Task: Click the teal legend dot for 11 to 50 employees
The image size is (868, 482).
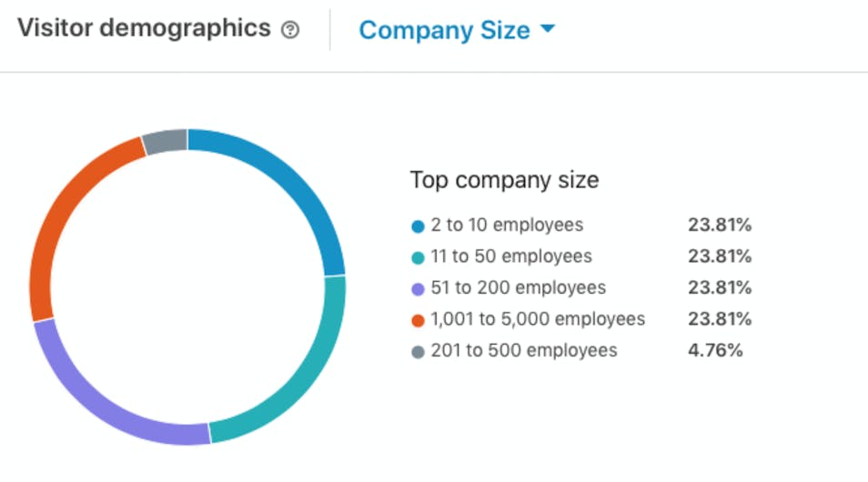Action: click(x=419, y=257)
